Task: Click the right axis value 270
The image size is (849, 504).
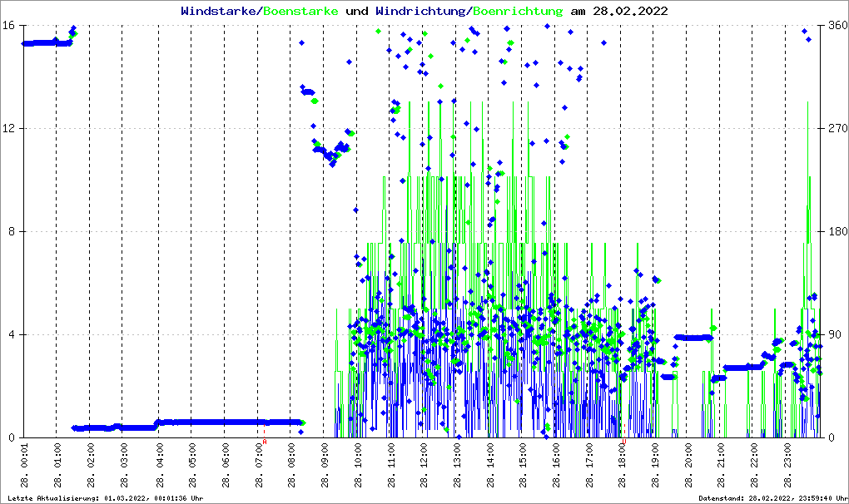Action: pyautogui.click(x=837, y=129)
